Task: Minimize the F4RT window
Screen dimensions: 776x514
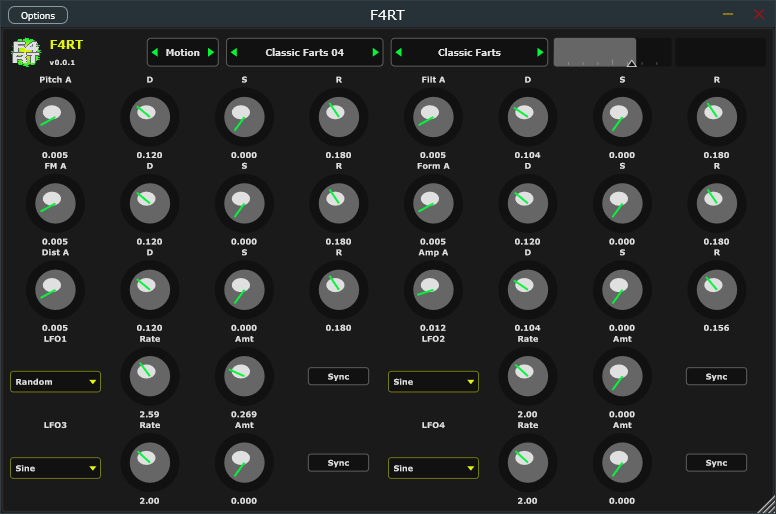Action: (728, 14)
